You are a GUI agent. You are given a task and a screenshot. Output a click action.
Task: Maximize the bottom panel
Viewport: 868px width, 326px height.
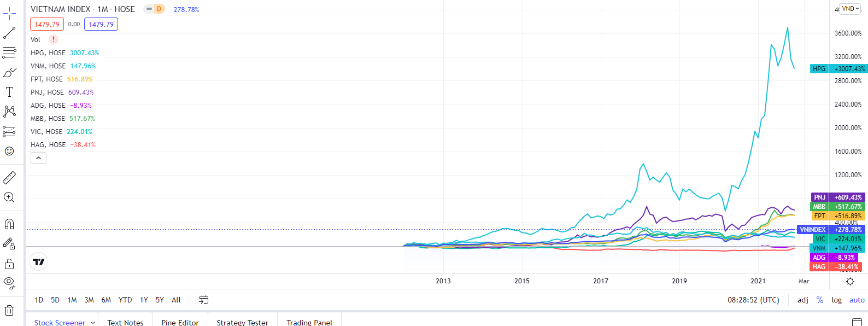point(857,322)
